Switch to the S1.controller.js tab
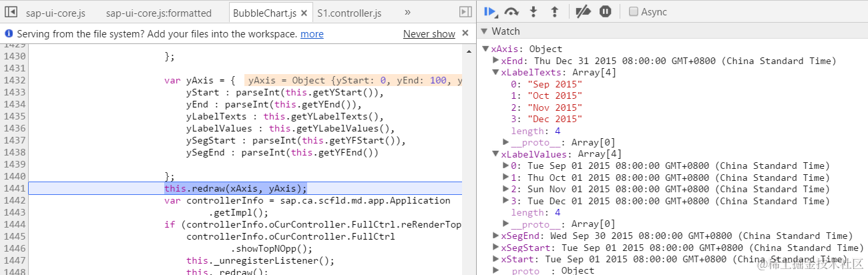868x275 pixels. tap(349, 13)
